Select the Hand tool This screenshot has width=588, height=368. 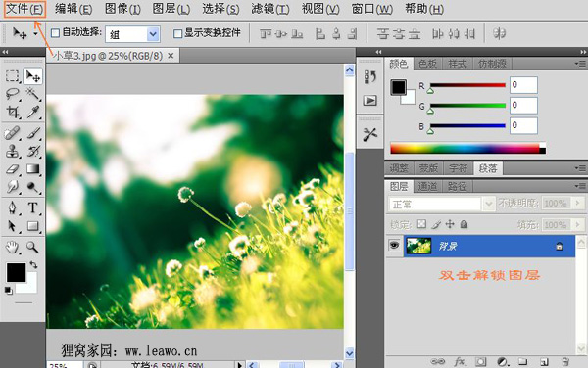[13, 247]
